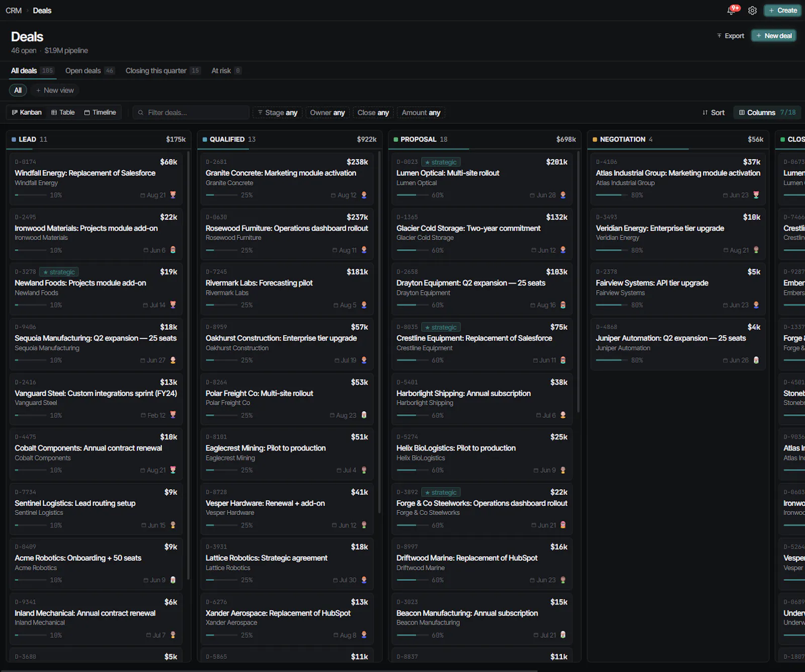
Task: Click calendar date Aug 21 on Windfall Energy
Action: (153, 195)
